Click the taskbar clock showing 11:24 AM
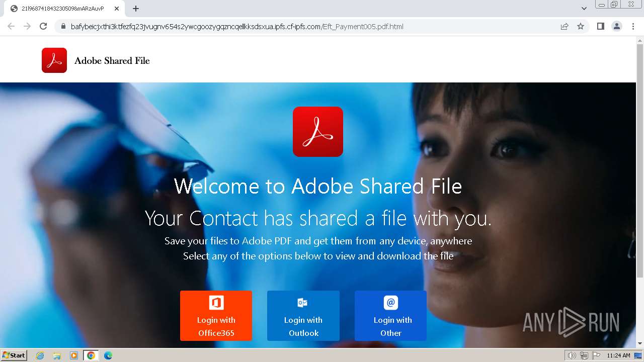This screenshot has width=644, height=362. 618,355
